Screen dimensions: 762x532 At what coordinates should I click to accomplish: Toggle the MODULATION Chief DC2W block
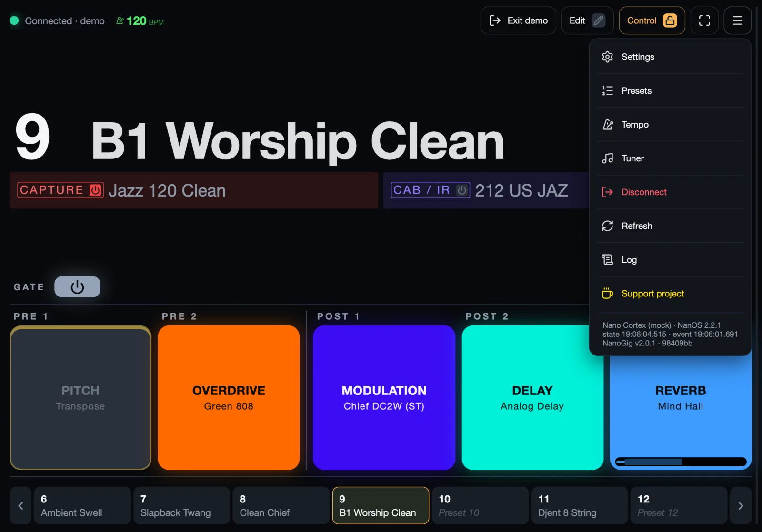click(384, 398)
